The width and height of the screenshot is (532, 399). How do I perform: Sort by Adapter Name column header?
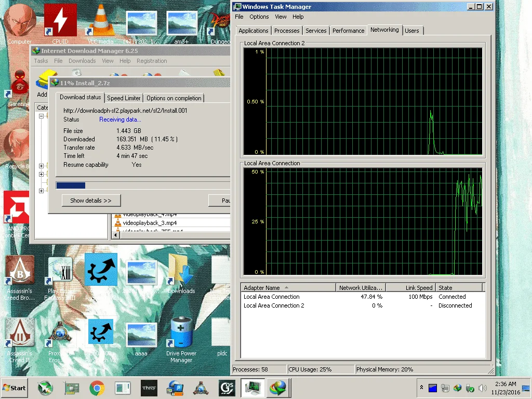[288, 288]
